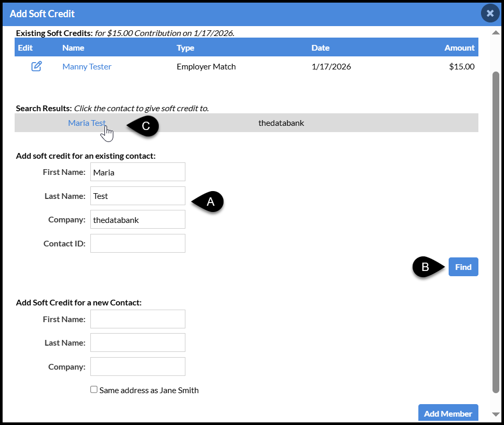This screenshot has width=504, height=425.
Task: Click the Employer Match type cell
Action: point(206,66)
